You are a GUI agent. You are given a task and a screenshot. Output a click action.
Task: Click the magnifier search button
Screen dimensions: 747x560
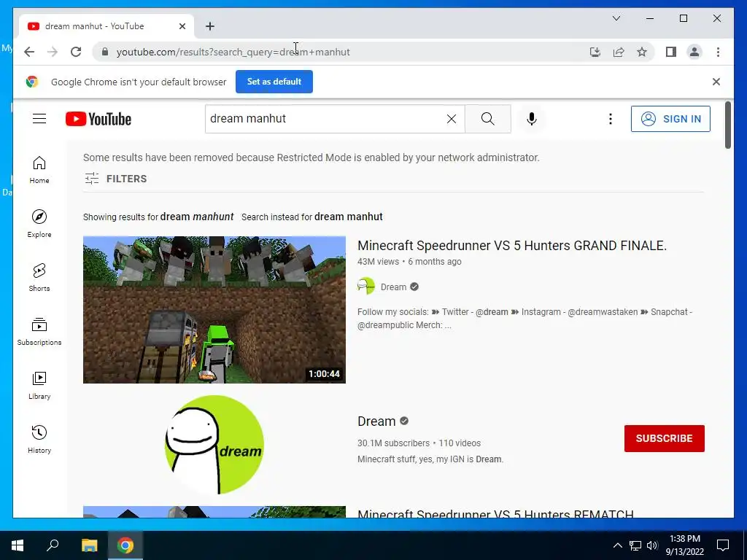click(x=488, y=119)
